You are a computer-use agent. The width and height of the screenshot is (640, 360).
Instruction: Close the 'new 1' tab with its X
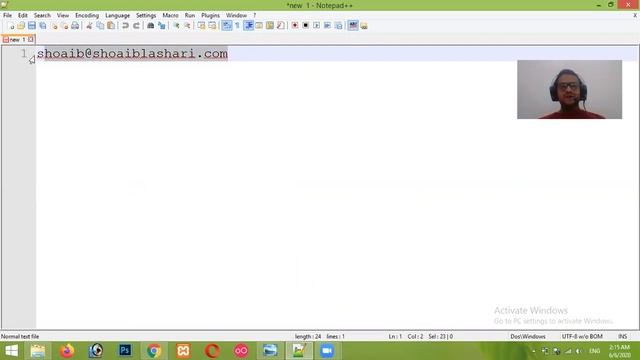pyautogui.click(x=31, y=40)
